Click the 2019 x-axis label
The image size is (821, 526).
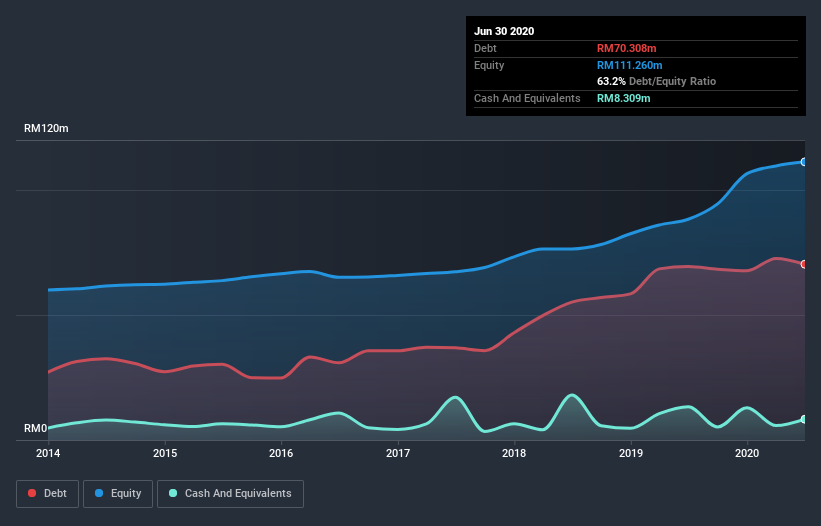pos(631,453)
